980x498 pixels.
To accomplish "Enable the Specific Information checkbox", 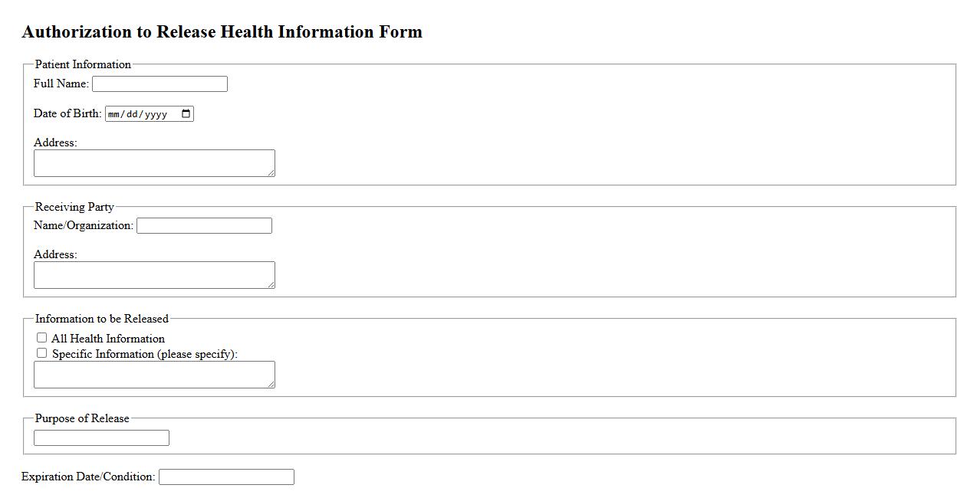I will coord(42,353).
